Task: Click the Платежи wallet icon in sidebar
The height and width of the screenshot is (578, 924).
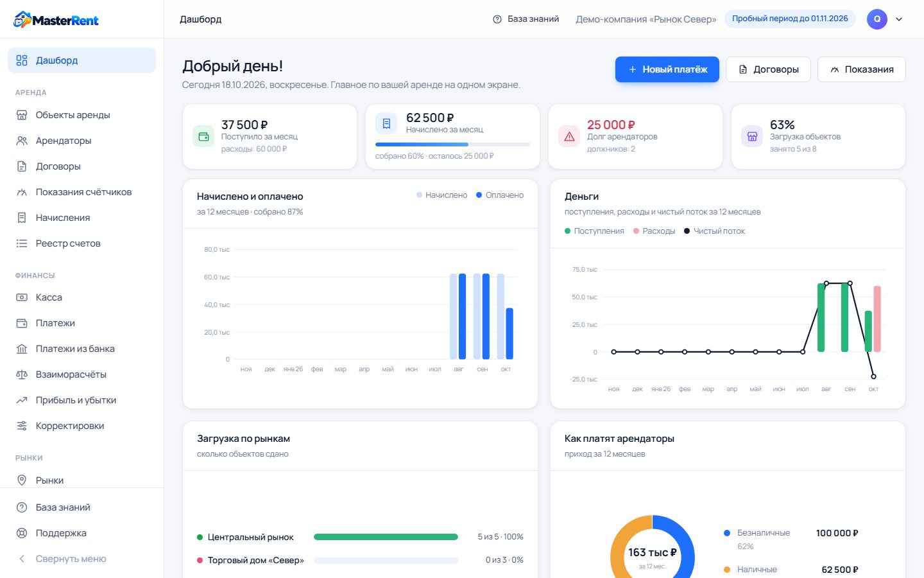Action: point(22,323)
